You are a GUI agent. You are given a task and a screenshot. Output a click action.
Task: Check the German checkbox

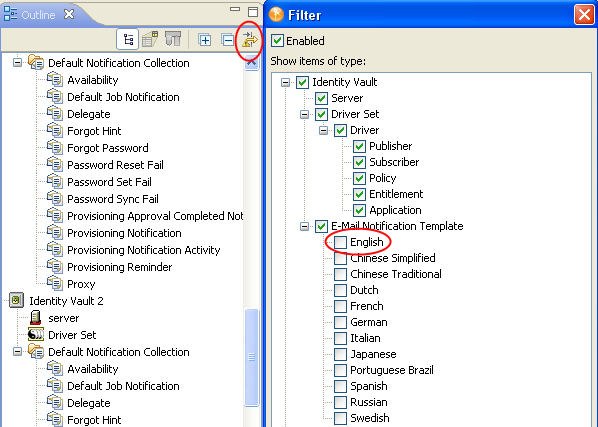pos(341,322)
